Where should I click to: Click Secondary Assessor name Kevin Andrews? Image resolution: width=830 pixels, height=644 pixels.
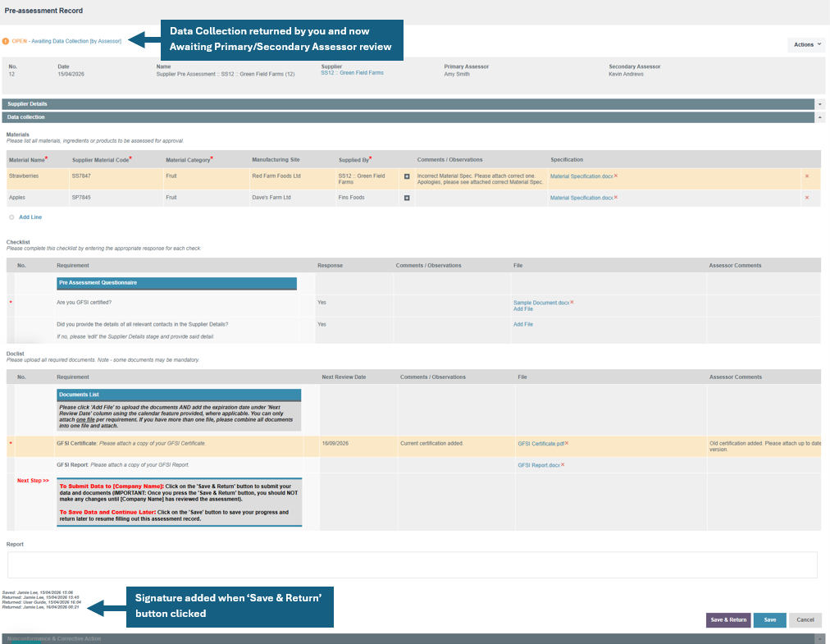pyautogui.click(x=627, y=75)
